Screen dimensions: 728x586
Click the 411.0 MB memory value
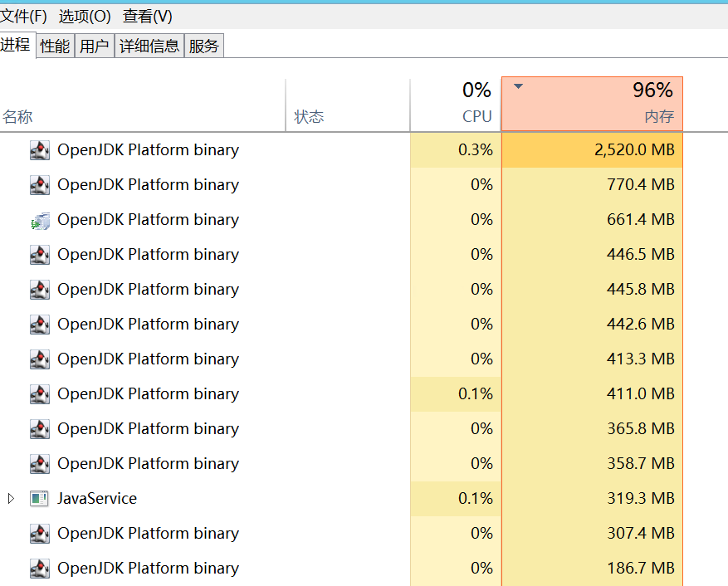pyautogui.click(x=641, y=393)
